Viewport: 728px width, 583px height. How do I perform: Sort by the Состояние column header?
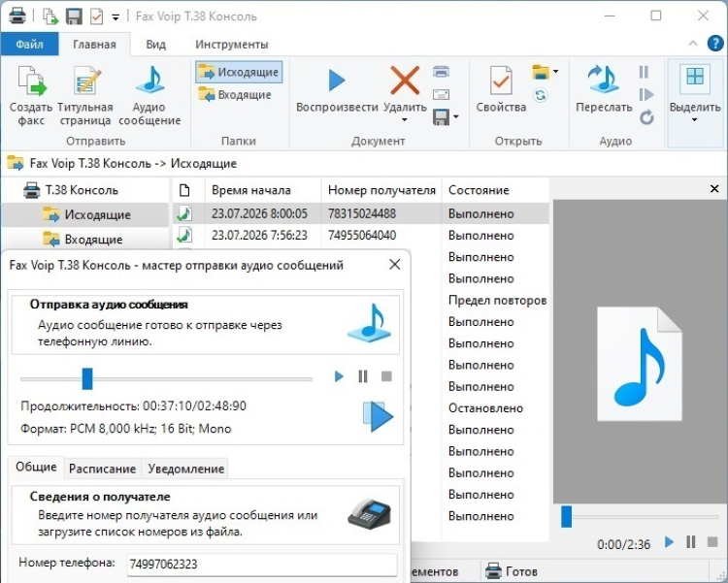pos(495,190)
